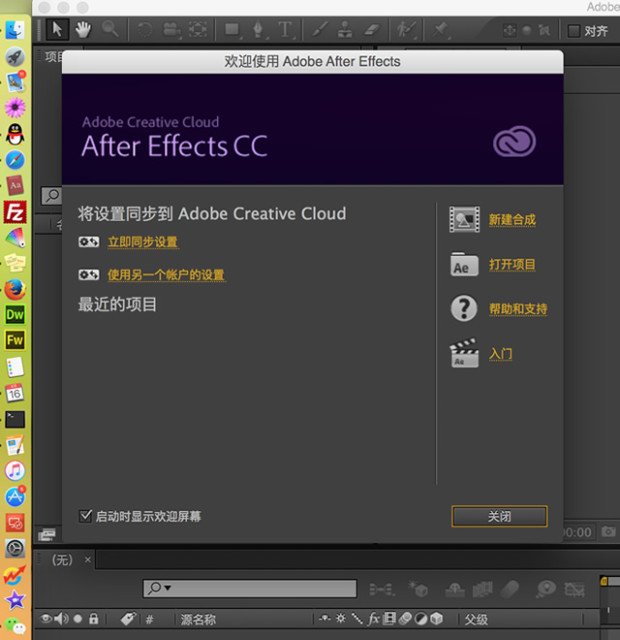620x640 pixels.
Task: Toggle the collapse transformations star switch
Action: [340, 619]
